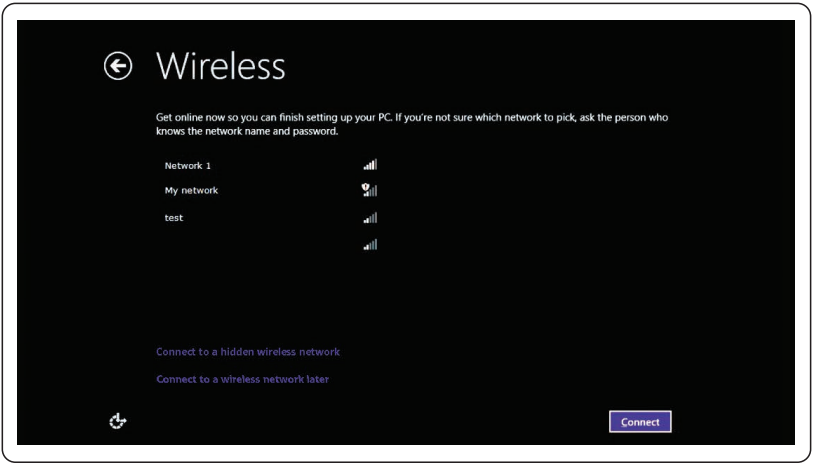Click the shield badge on My network's icon
815x466 pixels.
pyautogui.click(x=366, y=187)
